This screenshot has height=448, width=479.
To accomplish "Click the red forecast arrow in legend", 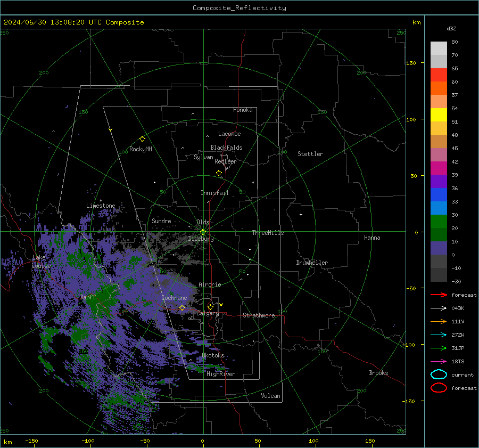I will pyautogui.click(x=439, y=295).
